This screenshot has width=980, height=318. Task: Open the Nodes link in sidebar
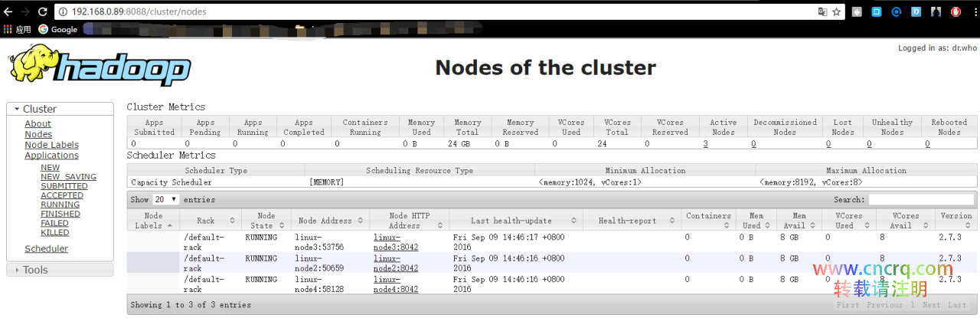point(38,134)
